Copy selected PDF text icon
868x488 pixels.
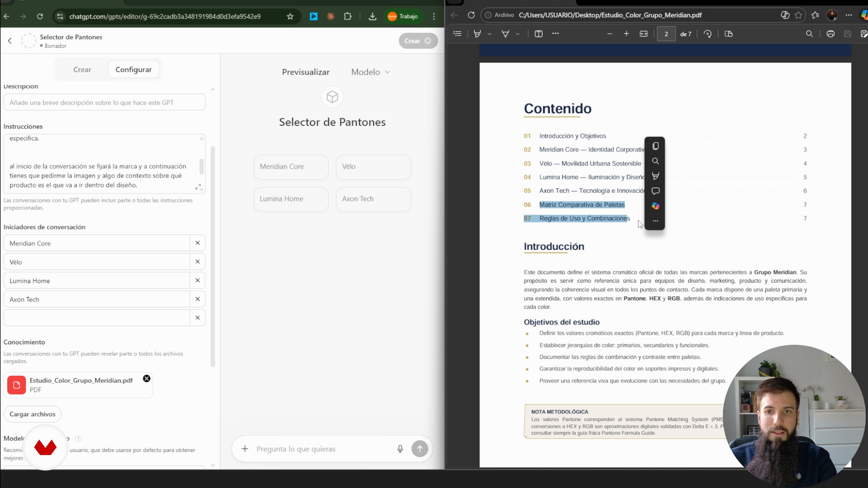655,146
